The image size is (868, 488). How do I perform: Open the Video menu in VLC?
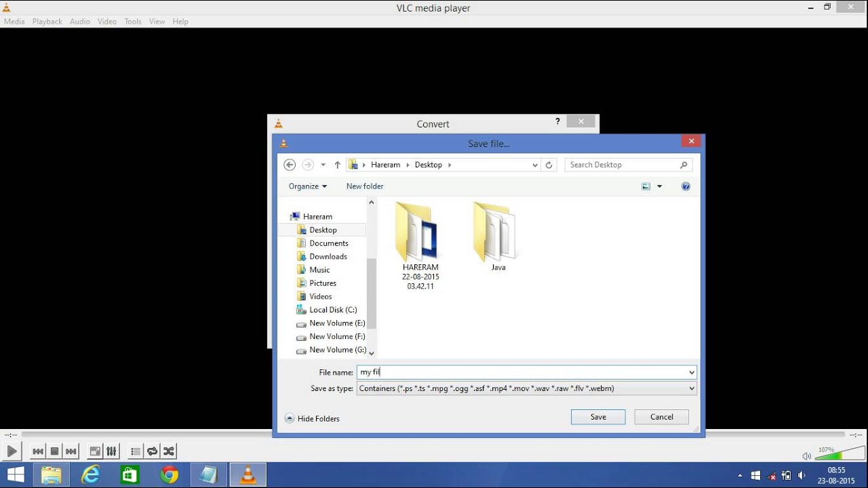tap(106, 22)
